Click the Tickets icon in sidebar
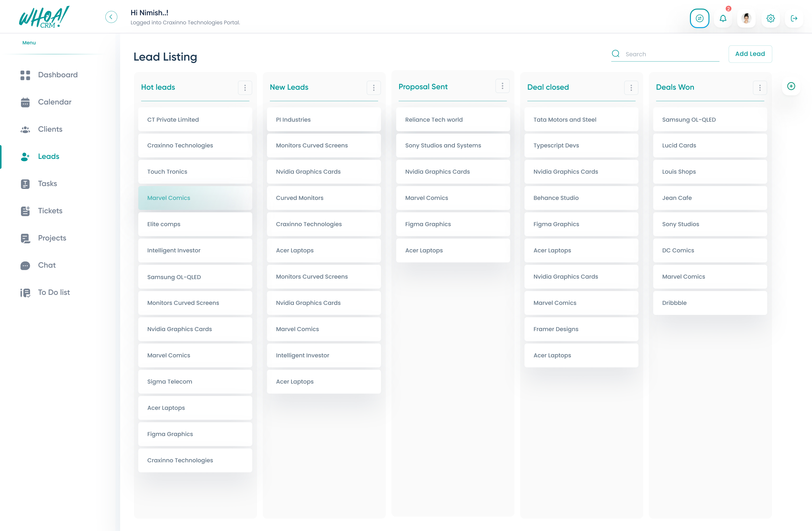The height and width of the screenshot is (531, 812). click(25, 211)
